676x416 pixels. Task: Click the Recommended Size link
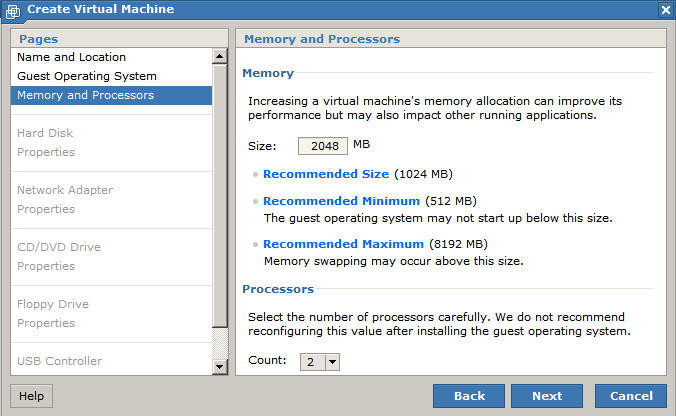click(x=326, y=174)
